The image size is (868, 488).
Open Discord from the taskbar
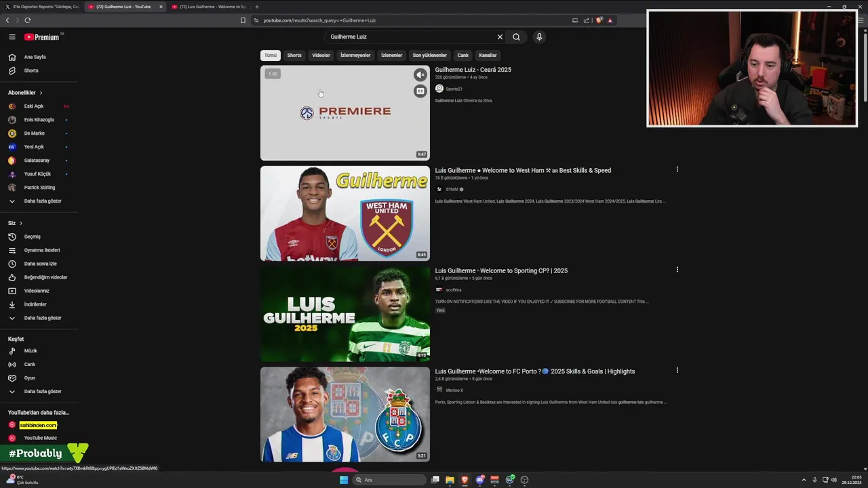480,480
